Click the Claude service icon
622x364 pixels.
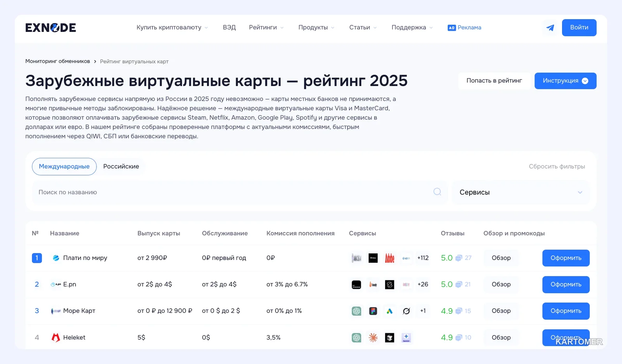373,338
